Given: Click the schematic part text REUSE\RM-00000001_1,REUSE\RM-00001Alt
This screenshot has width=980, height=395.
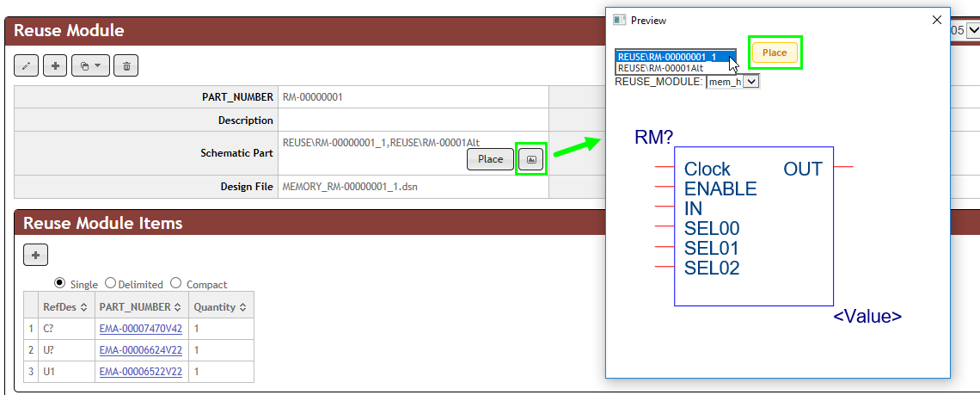Looking at the screenshot, I should [381, 142].
